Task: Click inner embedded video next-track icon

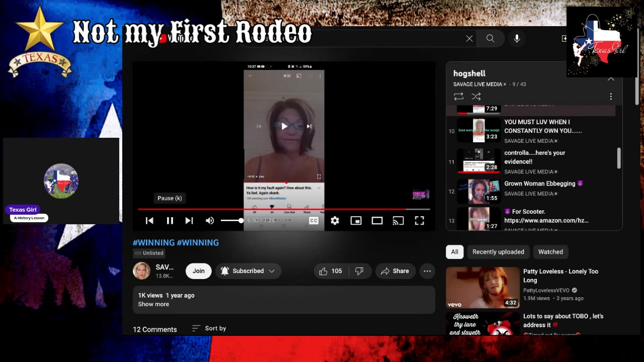Action: click(309, 126)
